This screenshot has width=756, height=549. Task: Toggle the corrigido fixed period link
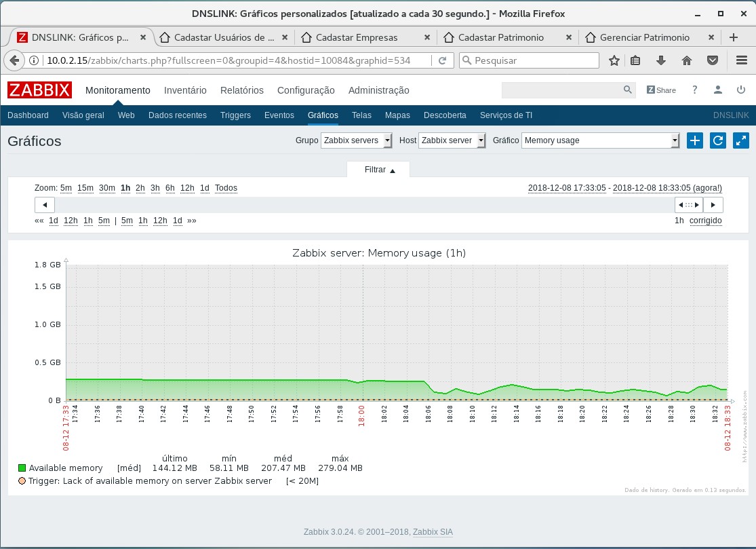coord(705,221)
